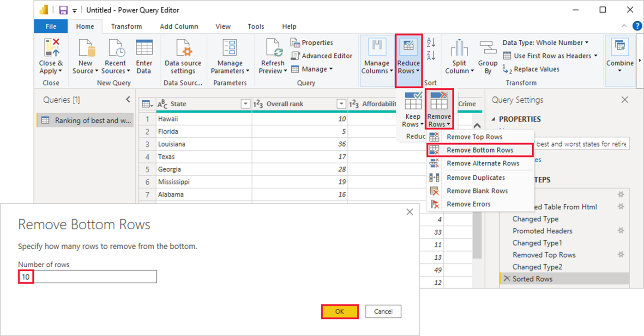644x336 pixels.
Task: Cancel the Remove Bottom Rows dialog
Action: point(383,312)
